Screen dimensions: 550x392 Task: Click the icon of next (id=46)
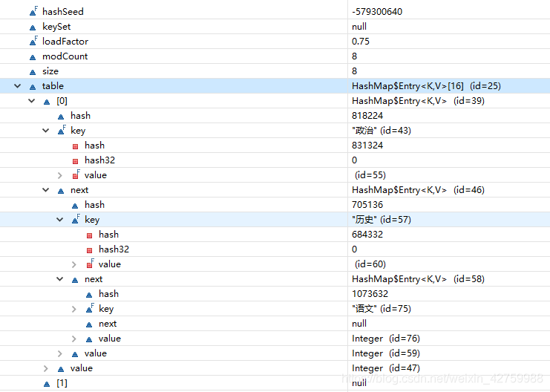[61, 191]
